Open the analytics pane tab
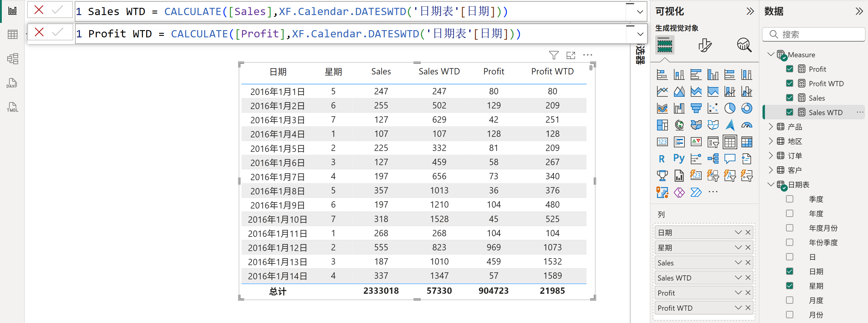 744,45
